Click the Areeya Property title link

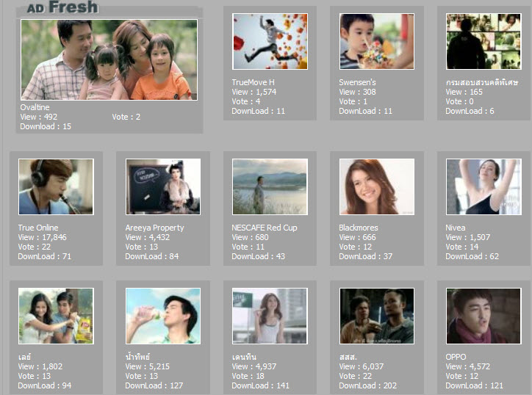(x=154, y=228)
